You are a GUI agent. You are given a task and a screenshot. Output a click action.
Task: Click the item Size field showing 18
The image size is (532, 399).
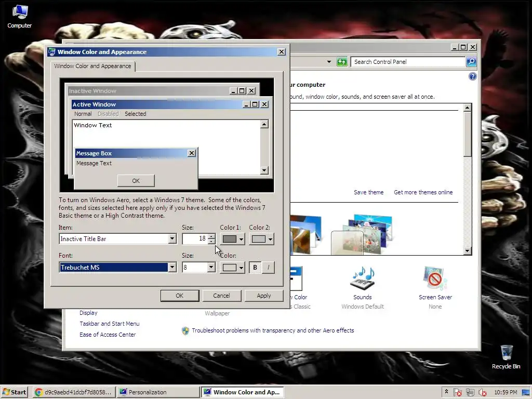195,239
